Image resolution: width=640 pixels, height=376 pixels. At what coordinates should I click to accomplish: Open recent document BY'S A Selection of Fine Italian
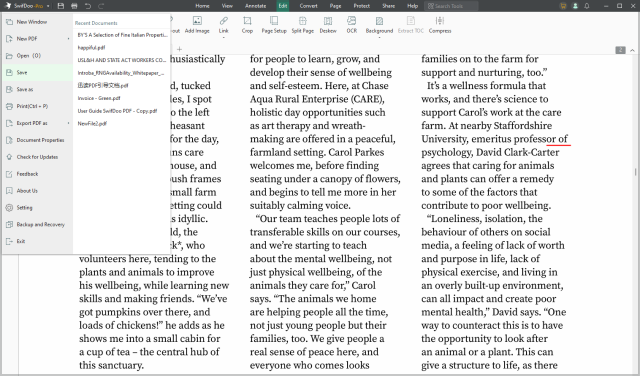[x=122, y=35]
